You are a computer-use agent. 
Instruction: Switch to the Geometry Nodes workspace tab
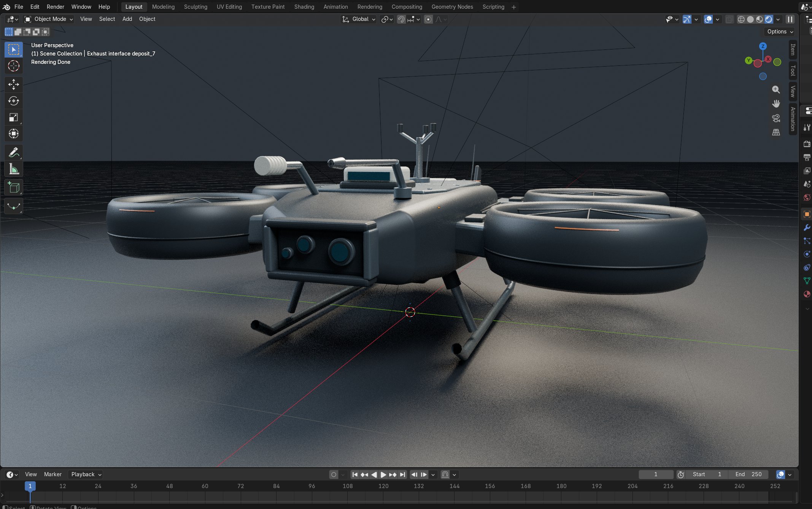452,7
